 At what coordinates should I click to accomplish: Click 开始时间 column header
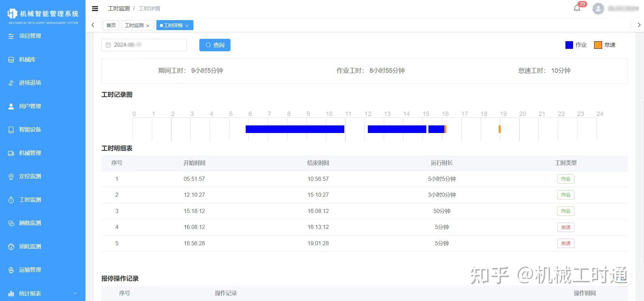(x=194, y=163)
